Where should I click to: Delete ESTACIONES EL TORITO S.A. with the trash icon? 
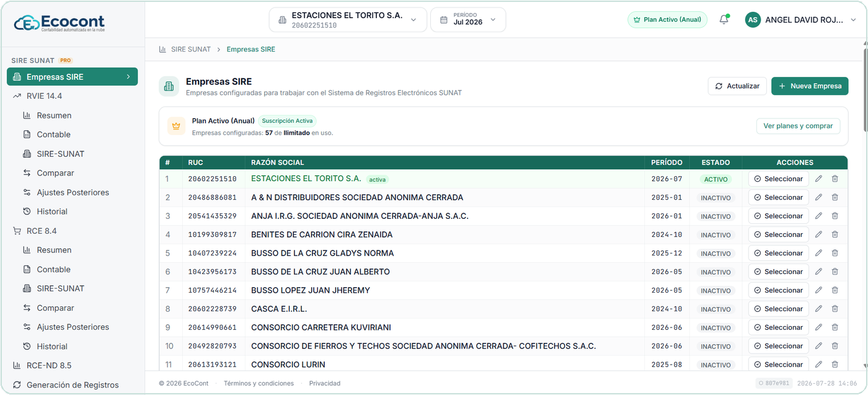[835, 179]
